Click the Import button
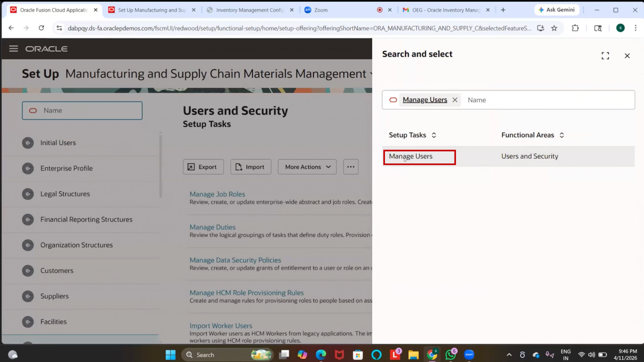644x362 pixels. (x=251, y=167)
